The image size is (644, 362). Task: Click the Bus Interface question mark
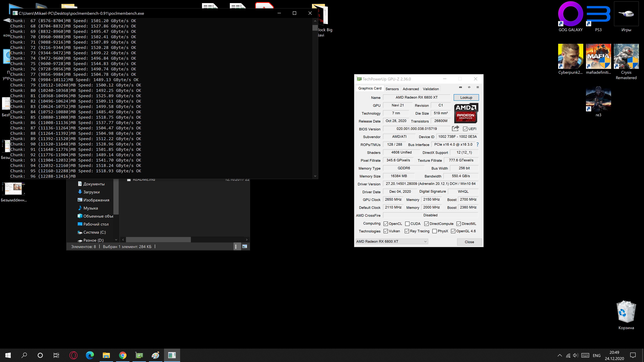477,144
